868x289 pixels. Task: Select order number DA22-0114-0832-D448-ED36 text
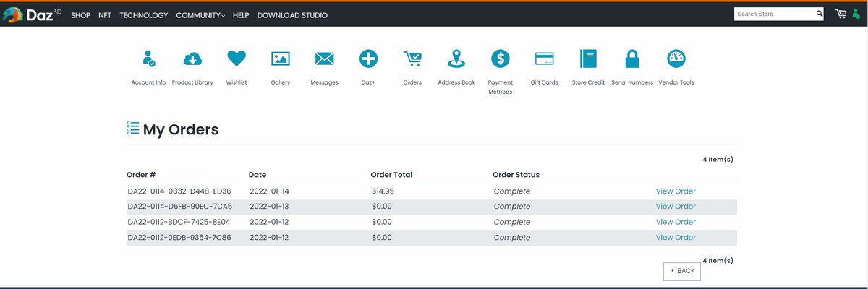coord(179,191)
